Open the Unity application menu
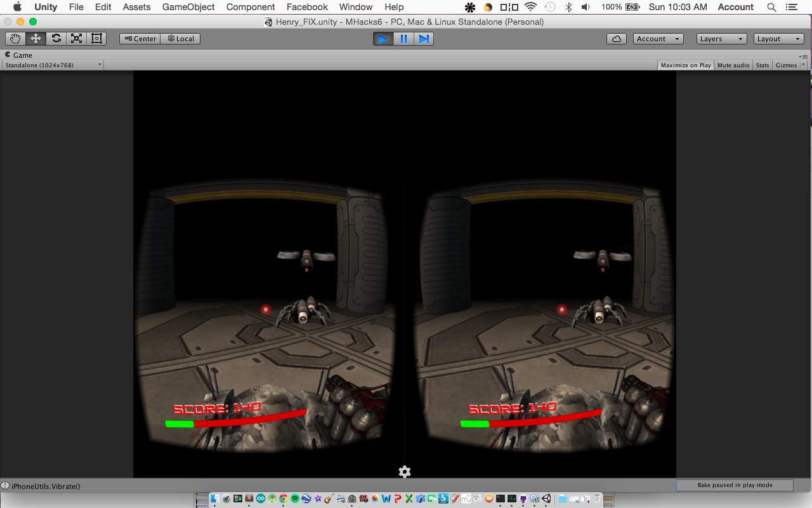The height and width of the screenshot is (508, 812). click(x=46, y=7)
